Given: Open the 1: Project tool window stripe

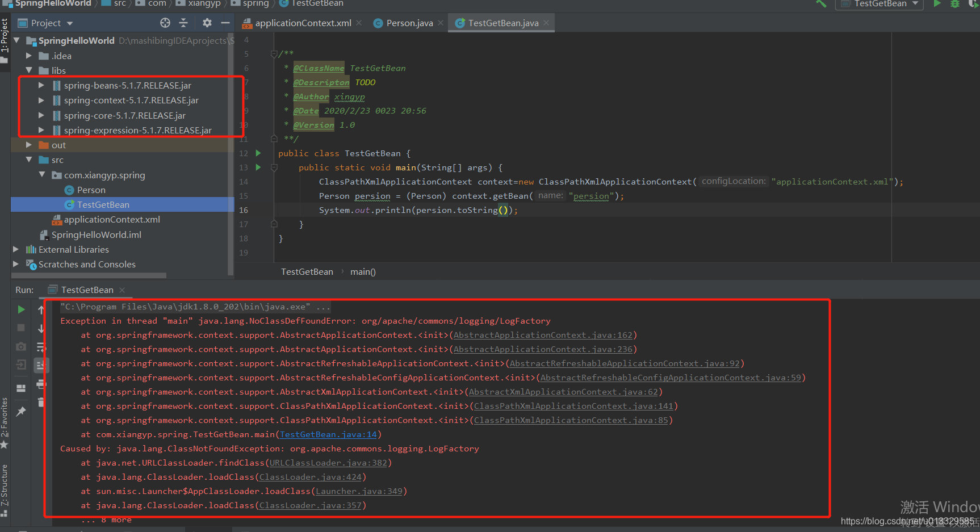Looking at the screenshot, I should click(5, 41).
